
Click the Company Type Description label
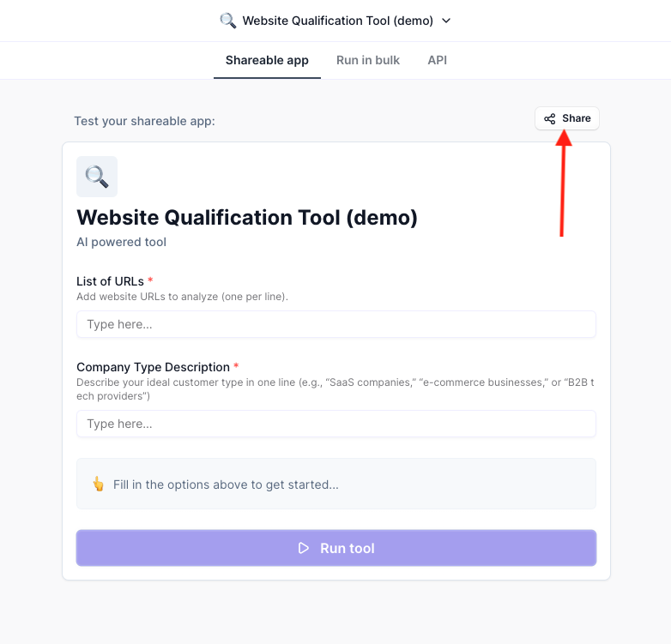[x=153, y=367]
